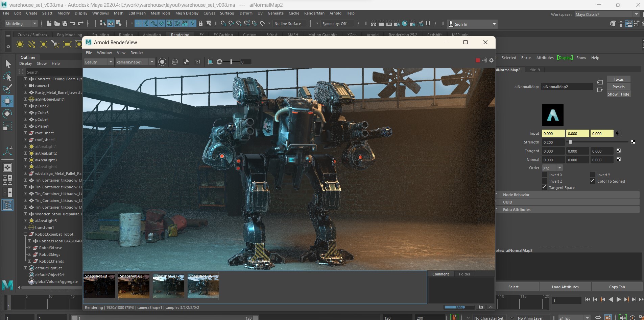Click the Copy Tab button

617,287
